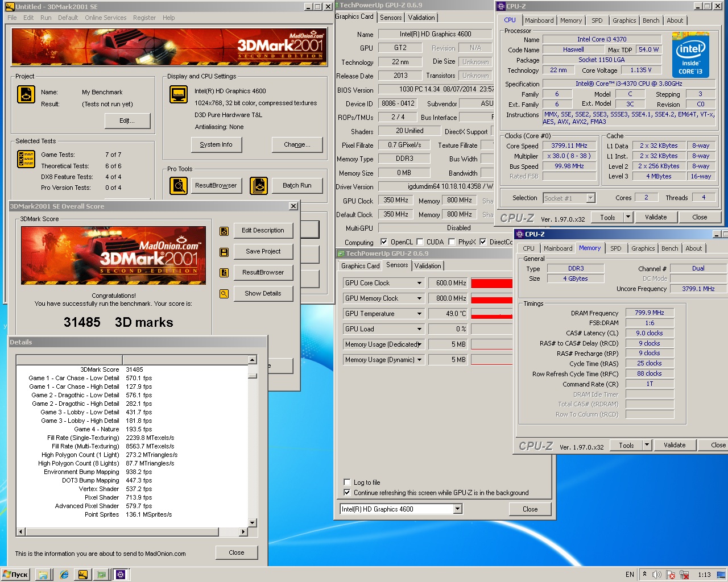
Task: Open the GPU Temperature sensor dropdown
Action: coord(420,314)
